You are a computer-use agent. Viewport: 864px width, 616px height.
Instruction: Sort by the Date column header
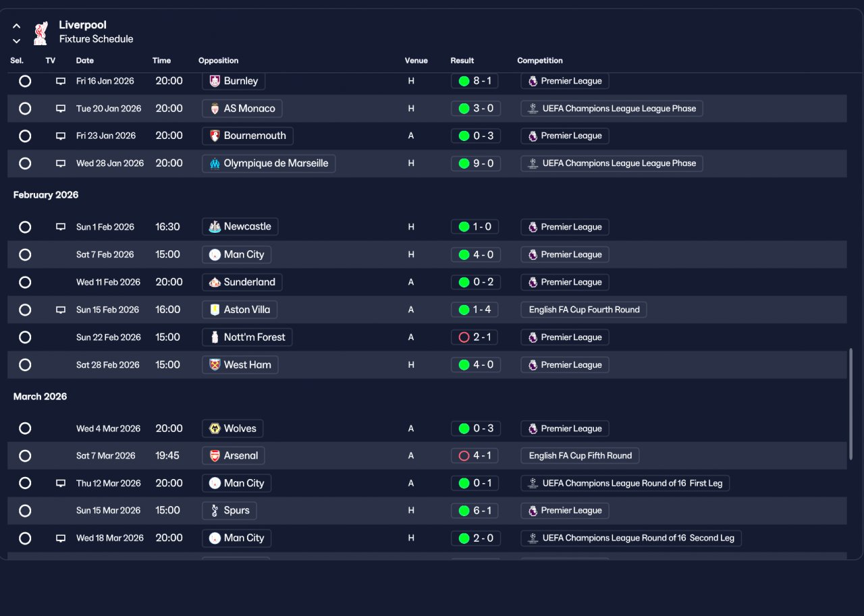point(85,61)
